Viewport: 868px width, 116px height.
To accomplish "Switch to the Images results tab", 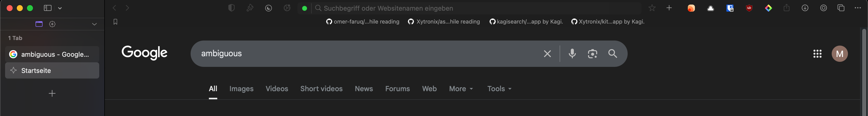I will pos(241,89).
